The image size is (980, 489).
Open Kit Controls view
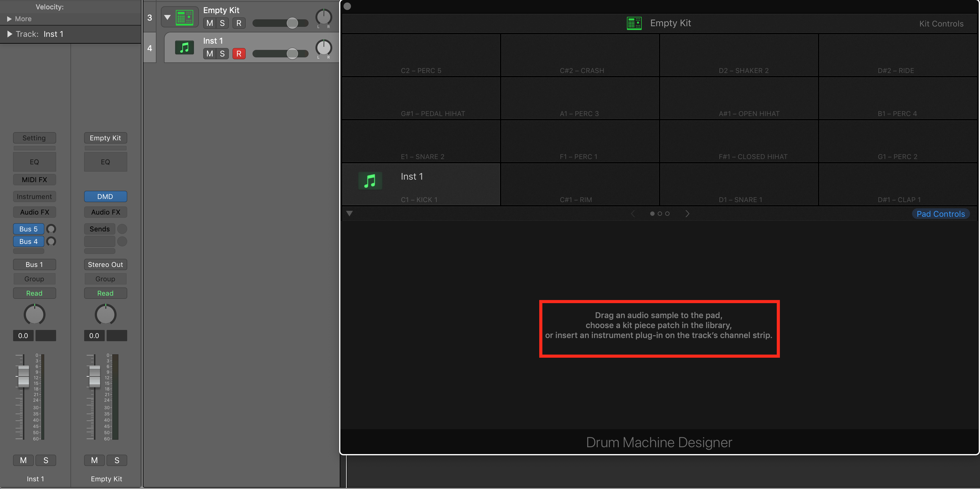pos(941,24)
